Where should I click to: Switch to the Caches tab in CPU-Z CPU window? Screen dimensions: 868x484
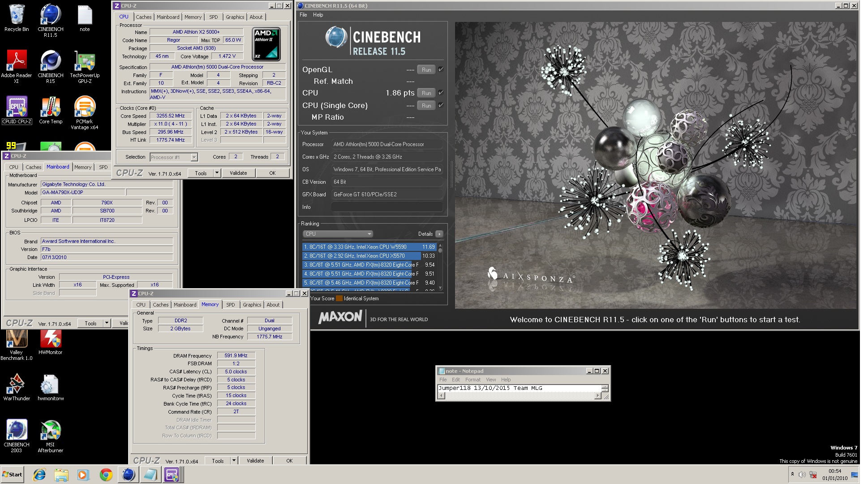(144, 17)
